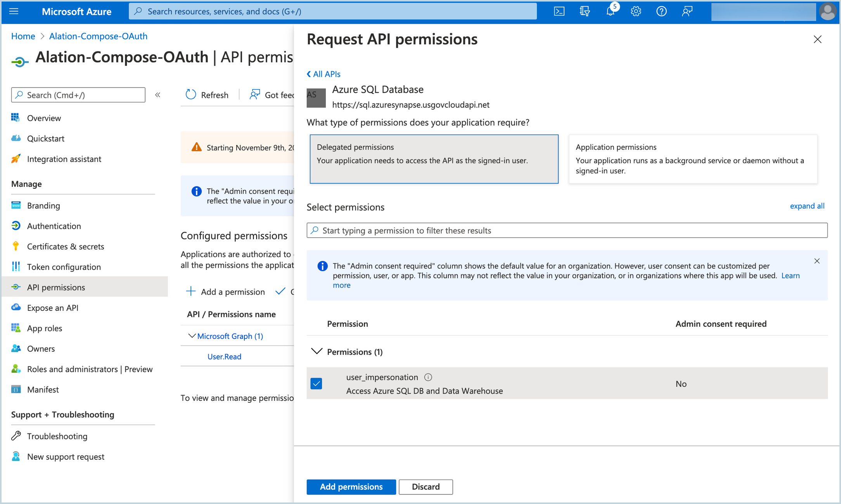Click the Overview sidebar icon
This screenshot has width=841, height=504.
(16, 117)
